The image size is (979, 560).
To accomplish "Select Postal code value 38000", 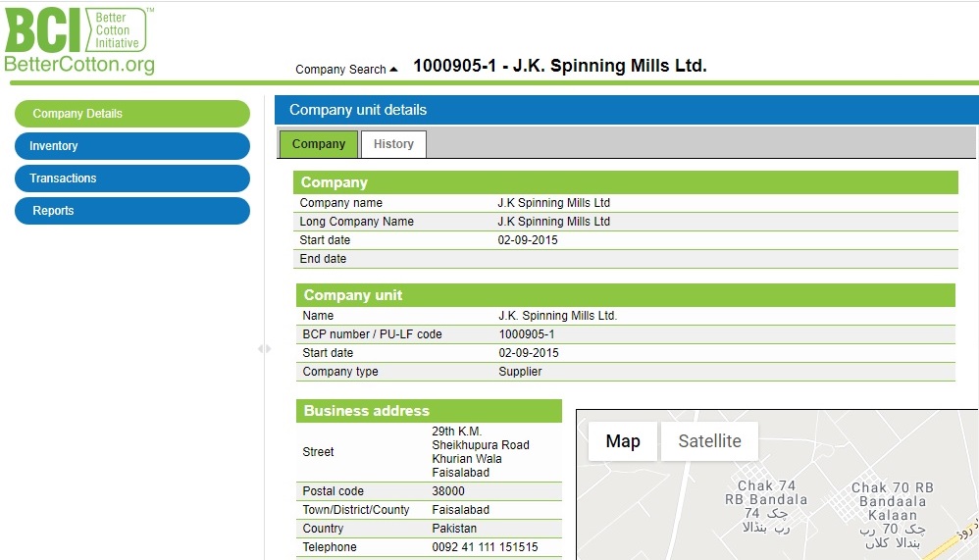I will pyautogui.click(x=448, y=491).
